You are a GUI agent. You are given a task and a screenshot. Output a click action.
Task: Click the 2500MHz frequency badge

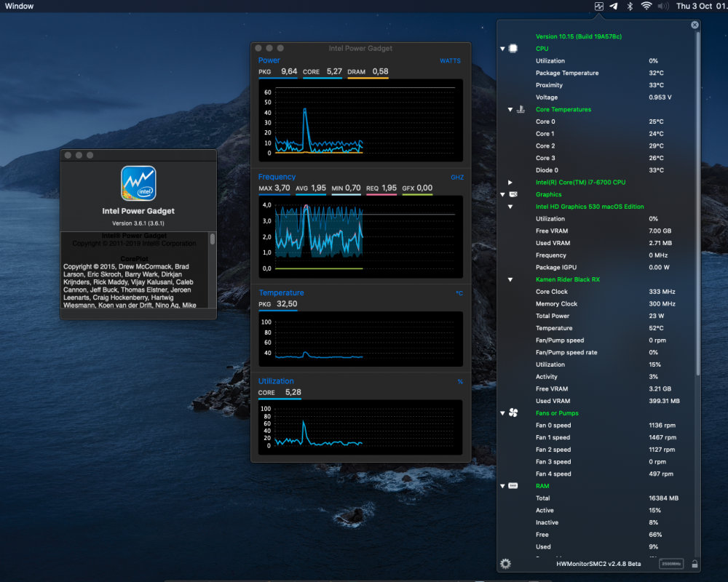pos(671,564)
